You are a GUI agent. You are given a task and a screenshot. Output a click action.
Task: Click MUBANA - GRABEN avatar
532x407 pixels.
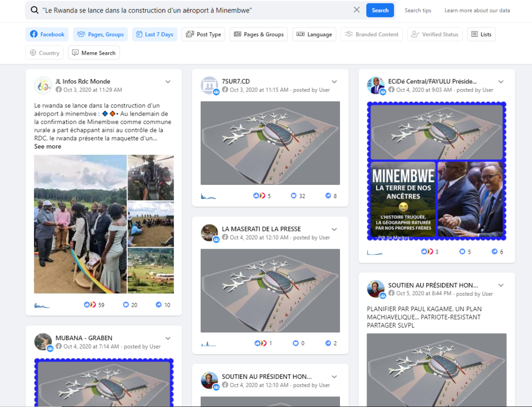43,342
